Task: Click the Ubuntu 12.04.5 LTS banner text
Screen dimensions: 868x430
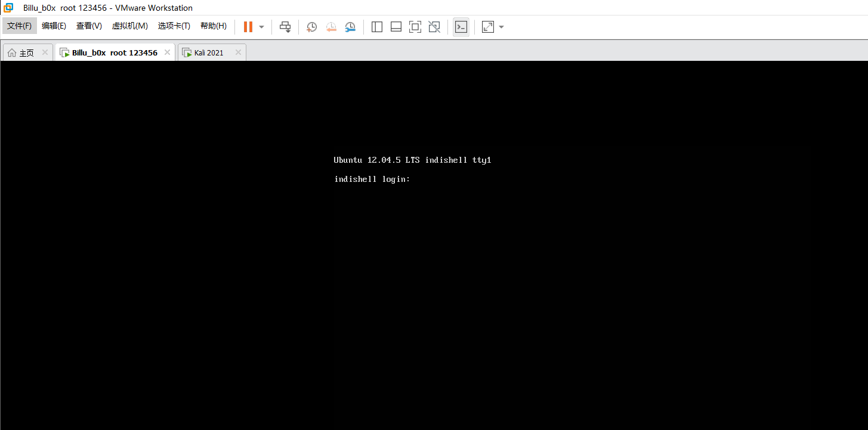Action: point(412,160)
